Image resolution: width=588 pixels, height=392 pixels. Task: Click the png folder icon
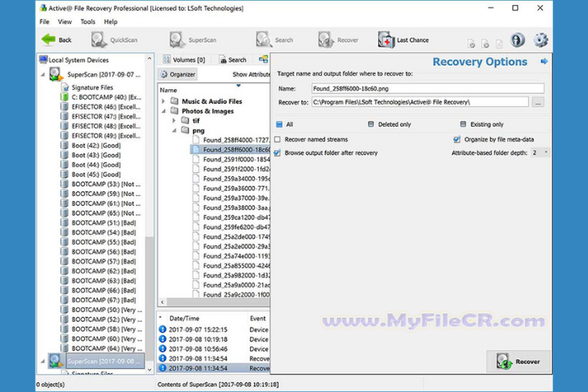click(185, 130)
